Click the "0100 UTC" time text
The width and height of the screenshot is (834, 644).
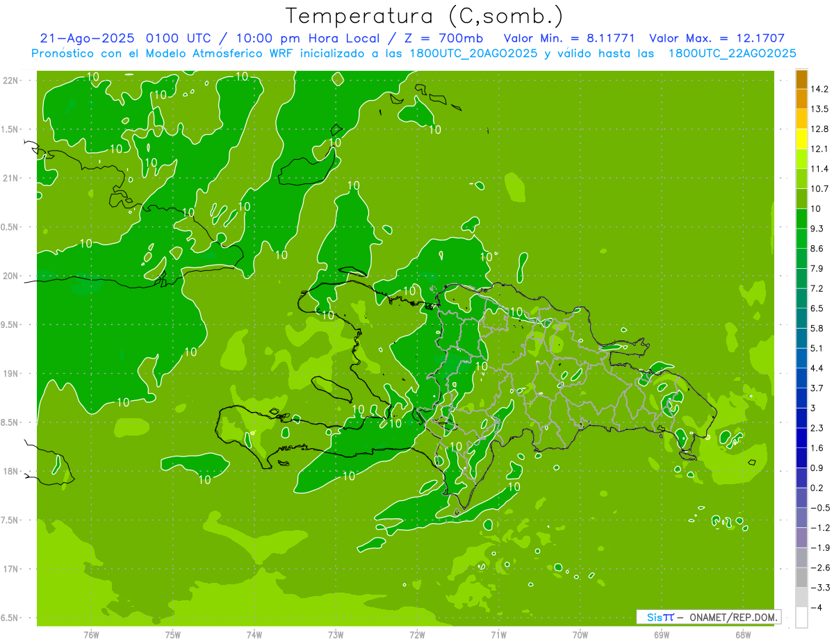(179, 38)
